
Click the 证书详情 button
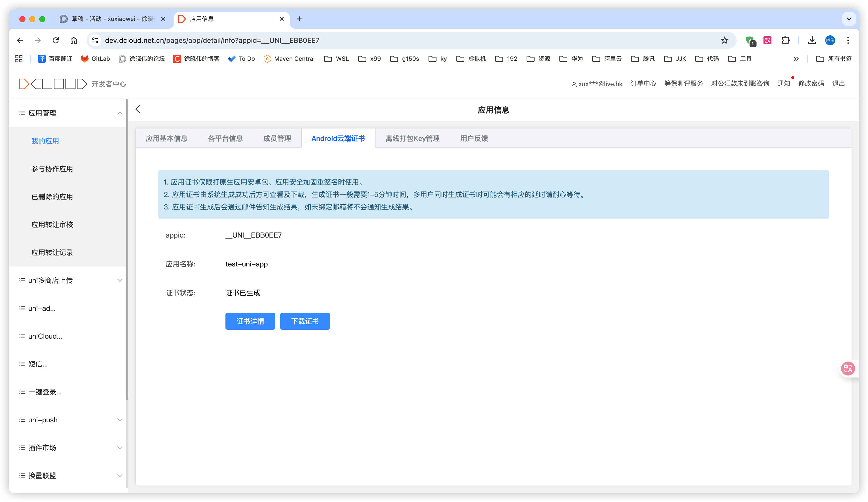[250, 321]
